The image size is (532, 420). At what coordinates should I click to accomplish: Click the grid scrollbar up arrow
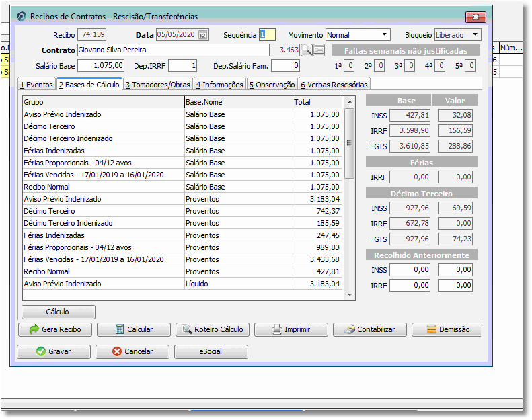pos(350,102)
